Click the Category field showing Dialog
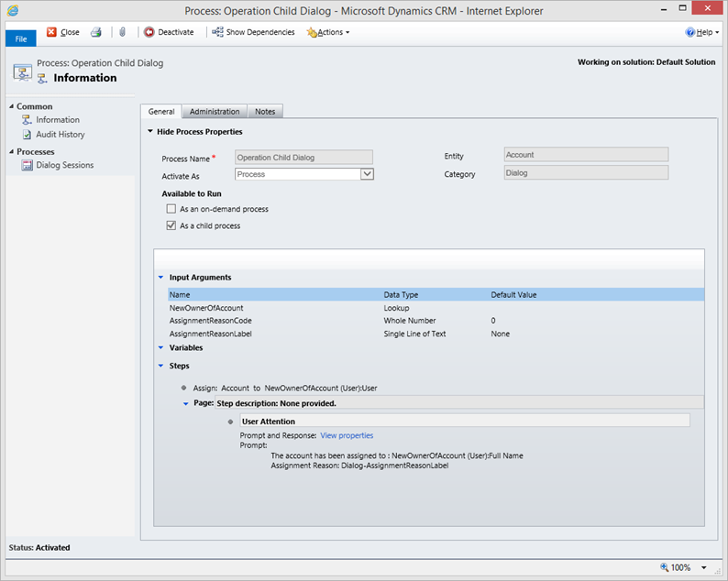The height and width of the screenshot is (581, 728). (x=586, y=172)
